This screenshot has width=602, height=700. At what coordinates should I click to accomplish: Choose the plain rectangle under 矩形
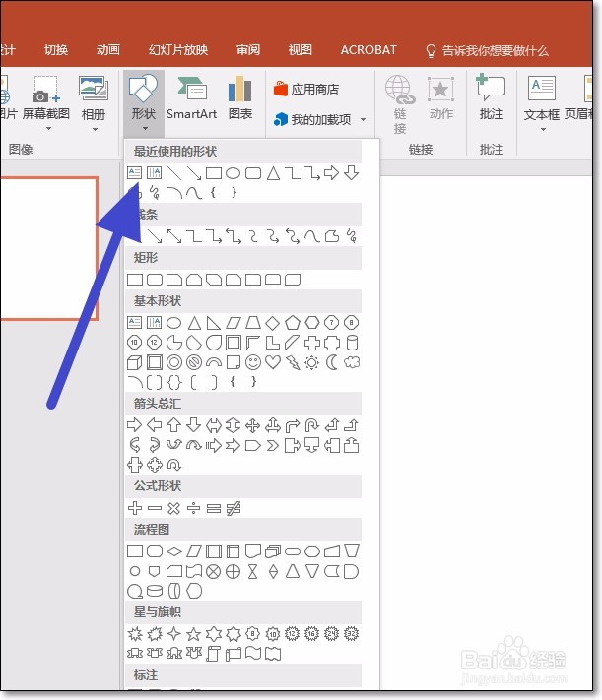coord(135,280)
